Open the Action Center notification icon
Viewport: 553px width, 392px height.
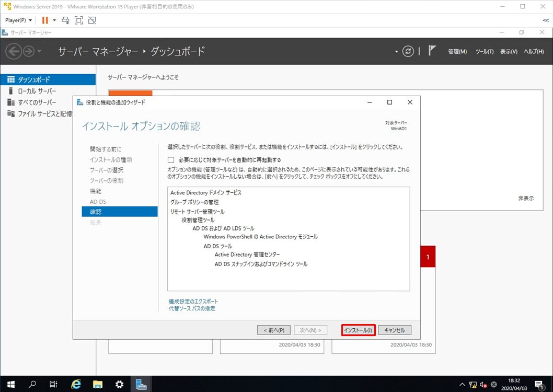tap(538, 385)
